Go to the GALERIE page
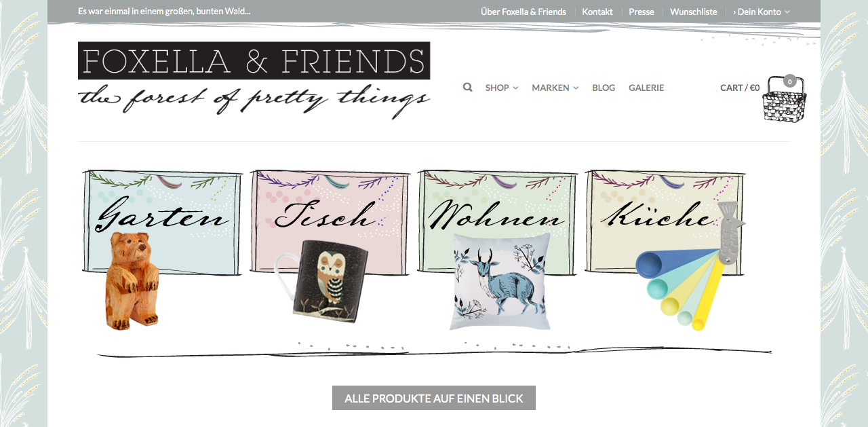 (646, 88)
